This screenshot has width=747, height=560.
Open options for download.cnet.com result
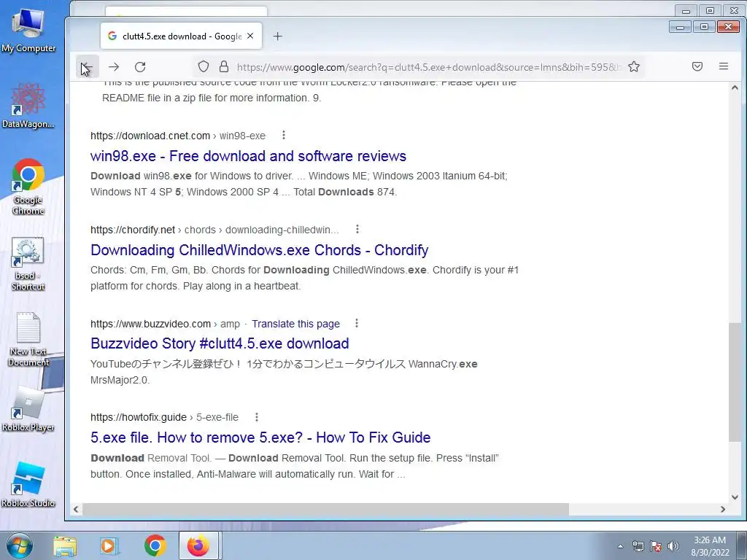coord(284,135)
